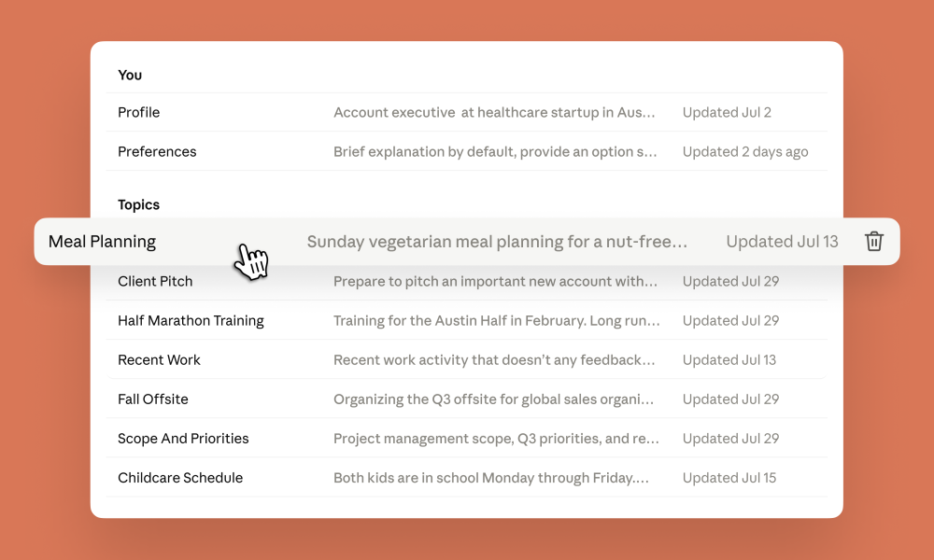
Task: Open the Preferences entry
Action: coord(466,151)
